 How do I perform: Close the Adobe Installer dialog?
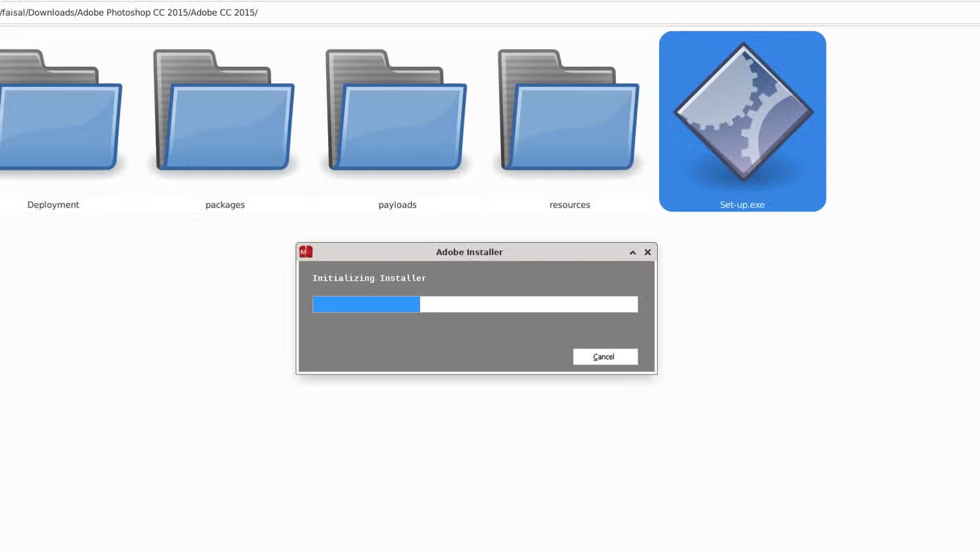point(647,252)
